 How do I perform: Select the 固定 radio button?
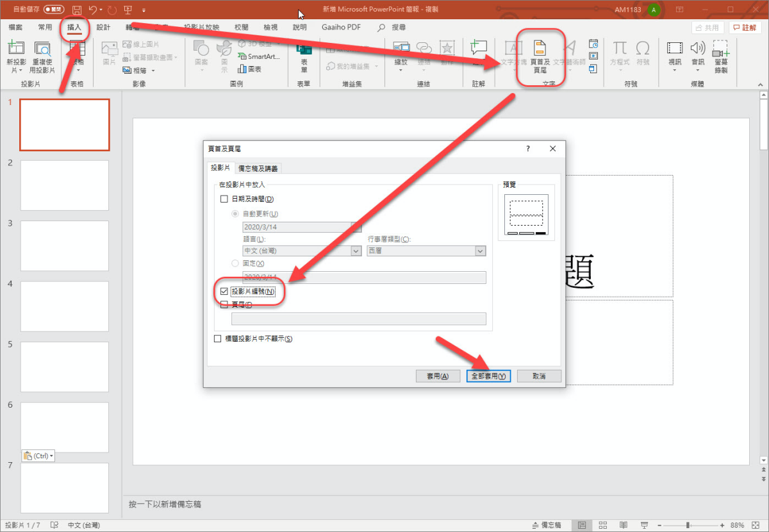(235, 263)
